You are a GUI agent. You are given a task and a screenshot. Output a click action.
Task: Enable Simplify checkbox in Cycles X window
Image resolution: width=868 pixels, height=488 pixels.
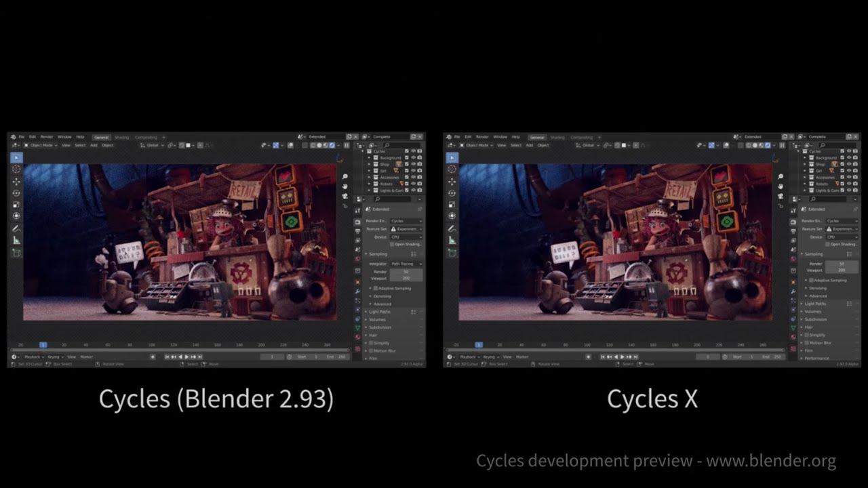806,335
